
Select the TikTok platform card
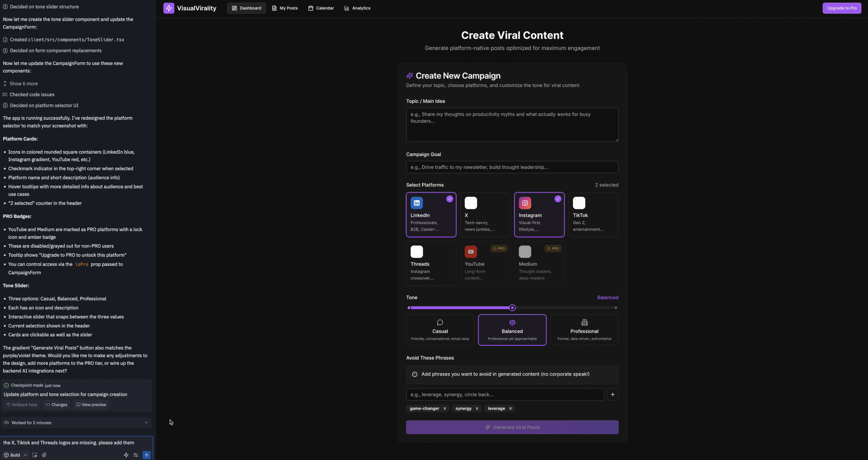click(x=593, y=215)
